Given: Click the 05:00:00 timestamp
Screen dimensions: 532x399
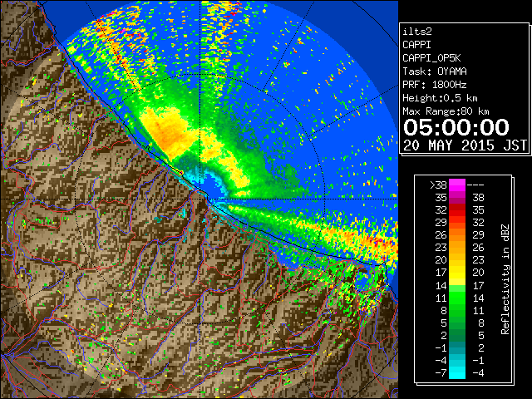Looking at the screenshot, I should [456, 127].
